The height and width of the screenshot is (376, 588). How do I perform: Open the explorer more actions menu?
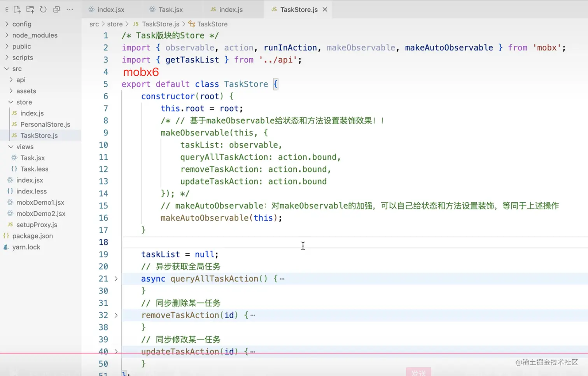[70, 9]
